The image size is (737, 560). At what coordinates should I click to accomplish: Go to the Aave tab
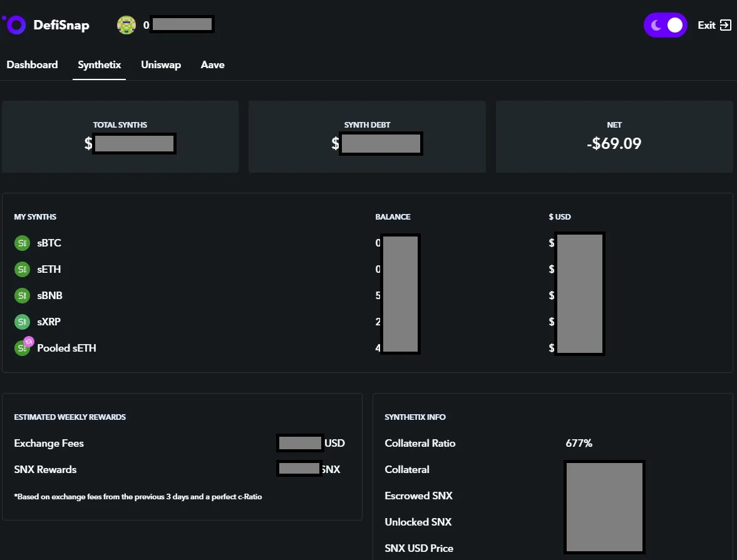pos(212,65)
